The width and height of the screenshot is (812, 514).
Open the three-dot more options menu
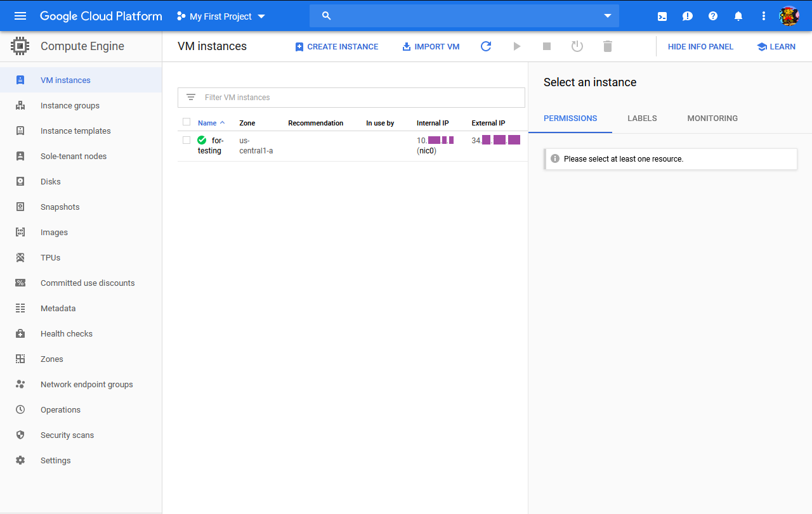(764, 16)
